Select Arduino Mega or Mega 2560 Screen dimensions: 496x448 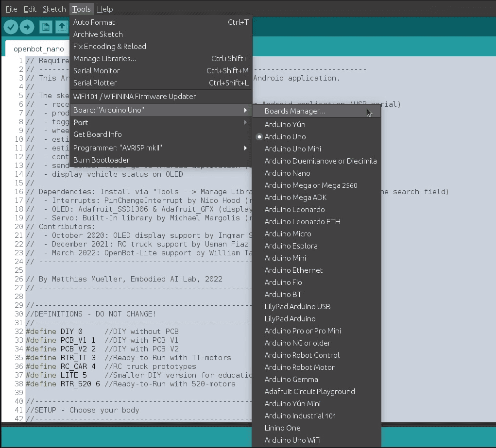[x=317, y=185]
